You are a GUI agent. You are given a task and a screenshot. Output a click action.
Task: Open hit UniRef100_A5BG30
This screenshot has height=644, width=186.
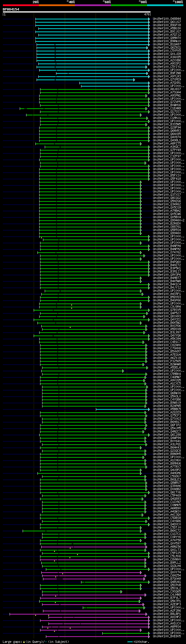[167, 29]
